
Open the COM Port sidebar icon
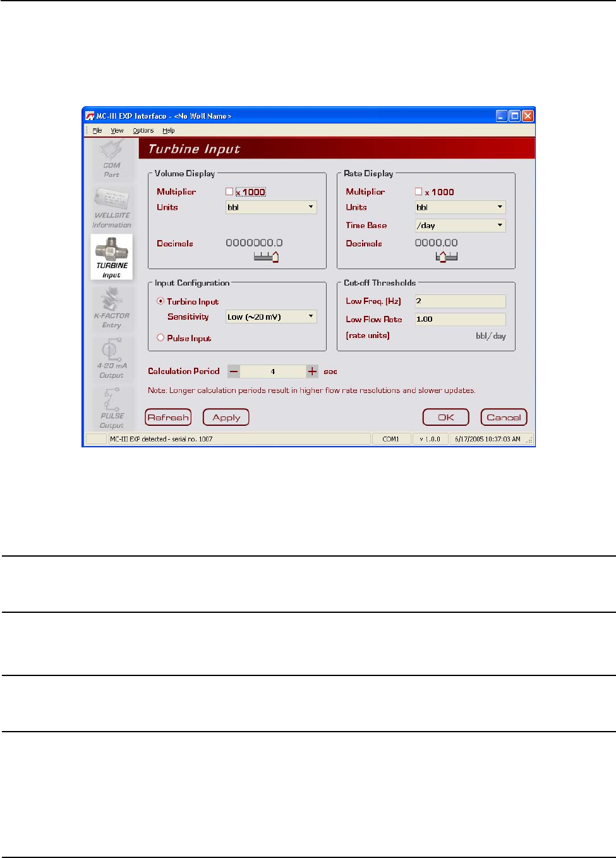pos(111,160)
